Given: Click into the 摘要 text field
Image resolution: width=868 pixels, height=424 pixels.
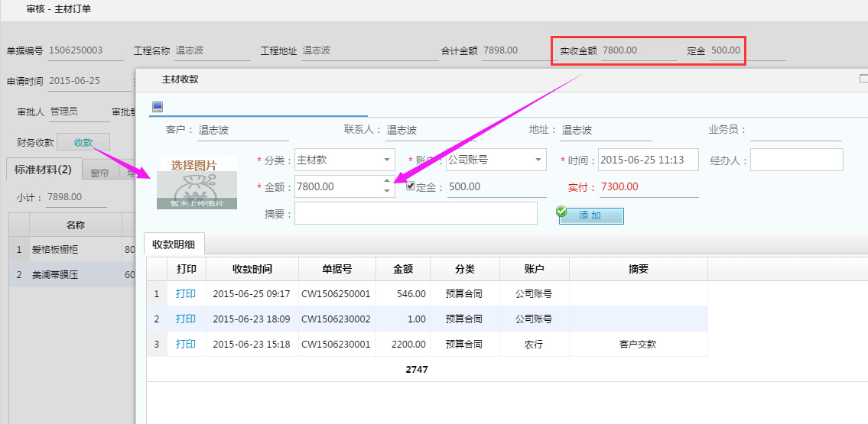Looking at the screenshot, I should tap(415, 214).
